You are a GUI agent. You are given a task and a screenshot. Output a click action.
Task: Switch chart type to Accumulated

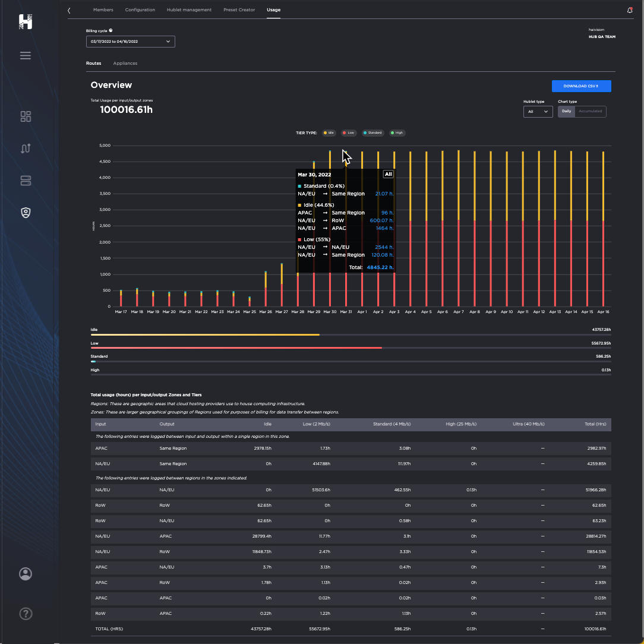(x=590, y=111)
